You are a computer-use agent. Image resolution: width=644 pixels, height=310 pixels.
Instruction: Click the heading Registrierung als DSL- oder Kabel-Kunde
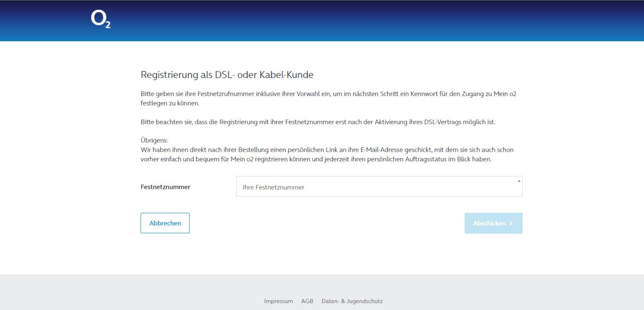(x=227, y=75)
